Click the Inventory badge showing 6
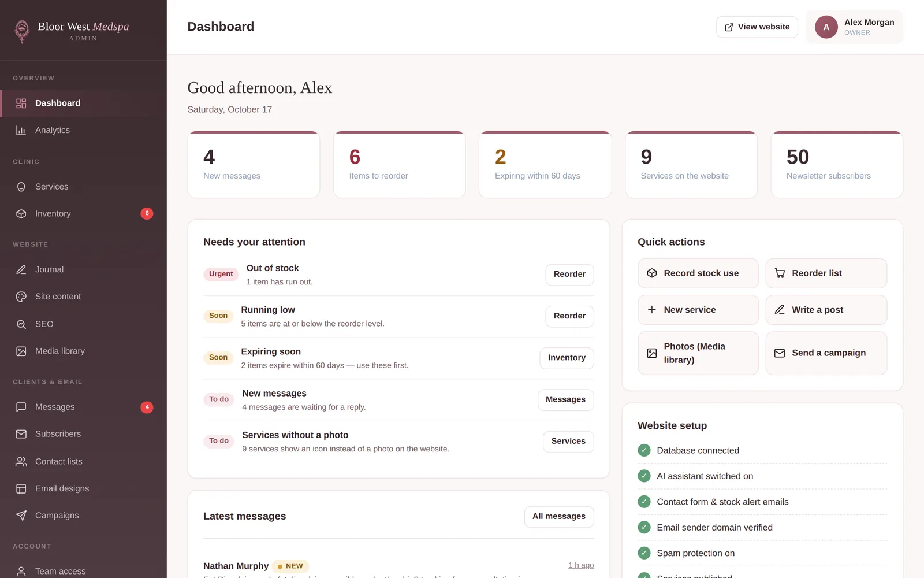The image size is (924, 578). [x=147, y=214]
